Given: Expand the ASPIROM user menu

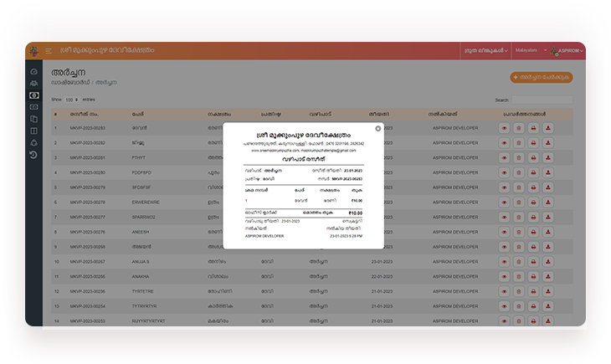Looking at the screenshot, I should [x=567, y=51].
